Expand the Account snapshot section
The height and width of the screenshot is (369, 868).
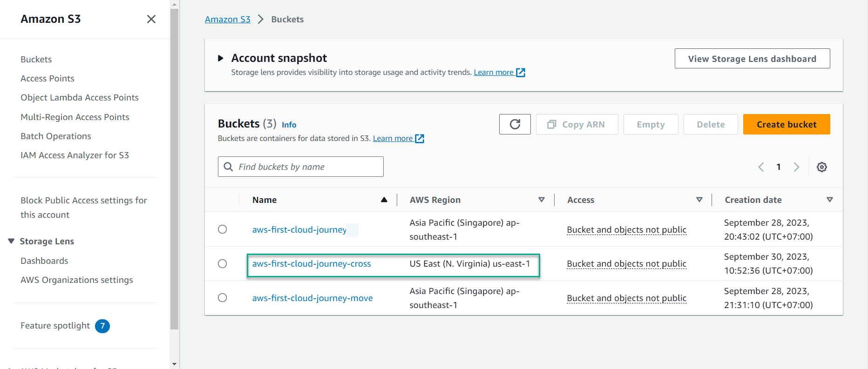pos(221,58)
